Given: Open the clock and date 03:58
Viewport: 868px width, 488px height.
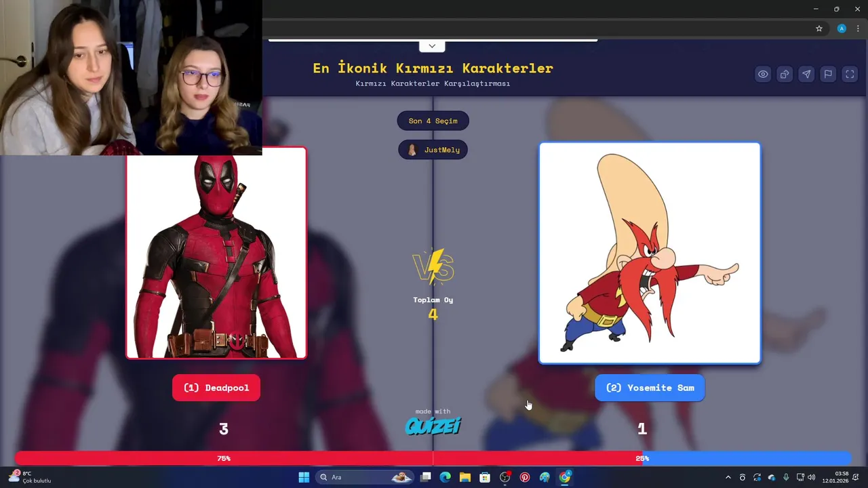Looking at the screenshot, I should [835, 477].
